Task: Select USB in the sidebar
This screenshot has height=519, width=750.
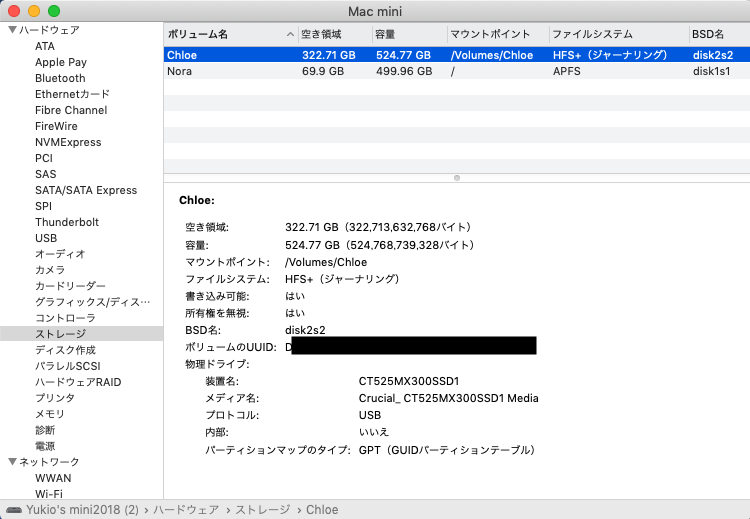Action: [x=46, y=238]
